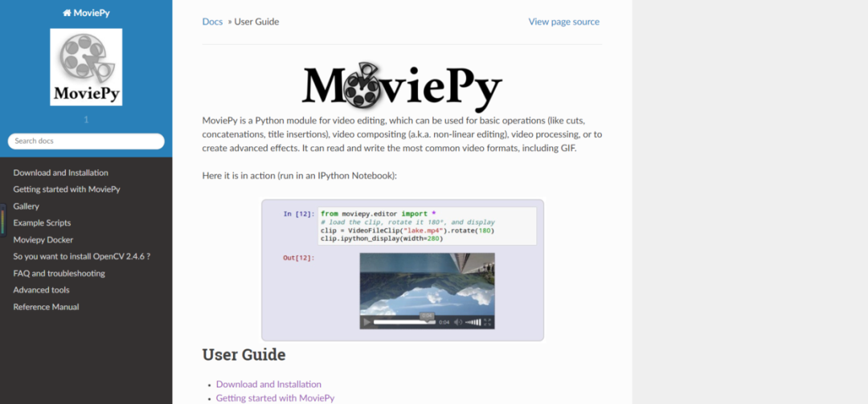Open Advanced tools in the sidebar
Image resolution: width=868 pixels, height=404 pixels.
coord(42,290)
